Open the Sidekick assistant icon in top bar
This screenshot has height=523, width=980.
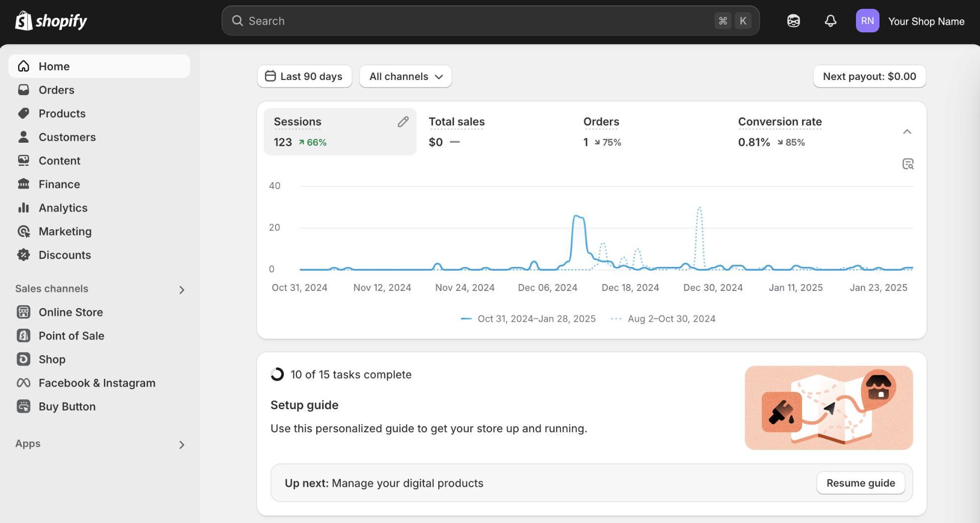794,21
